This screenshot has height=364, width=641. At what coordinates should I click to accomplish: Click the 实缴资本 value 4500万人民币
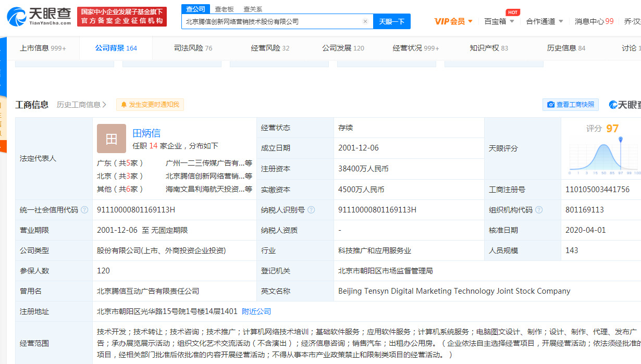tap(361, 190)
